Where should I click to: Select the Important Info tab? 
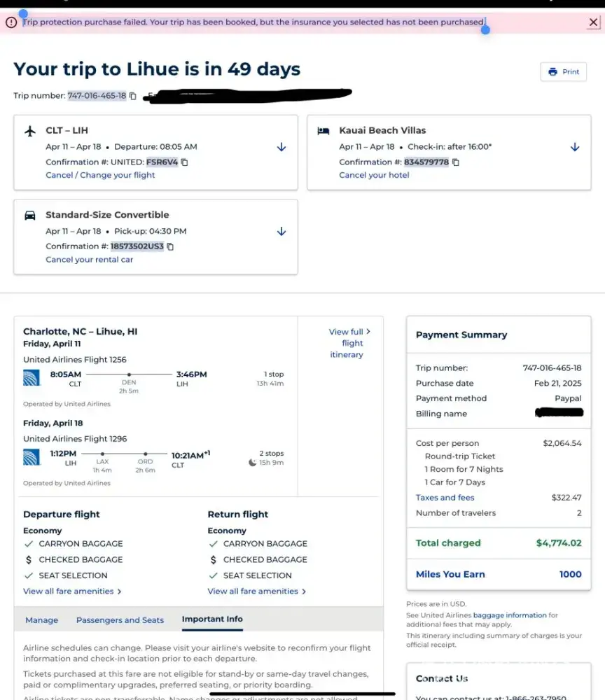tap(212, 619)
